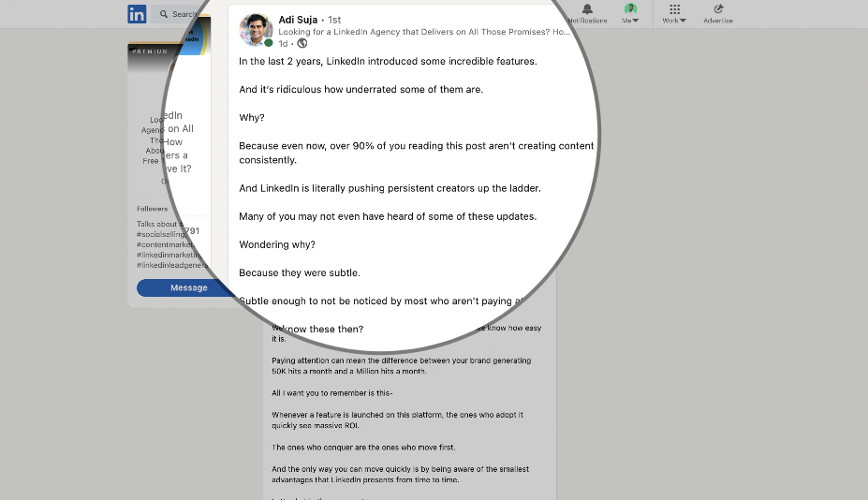The width and height of the screenshot is (868, 500).
Task: Click the 1d post timestamp
Action: point(283,43)
